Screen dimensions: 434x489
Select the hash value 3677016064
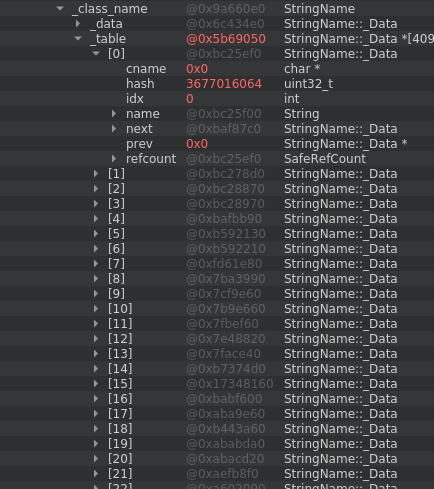[224, 84]
